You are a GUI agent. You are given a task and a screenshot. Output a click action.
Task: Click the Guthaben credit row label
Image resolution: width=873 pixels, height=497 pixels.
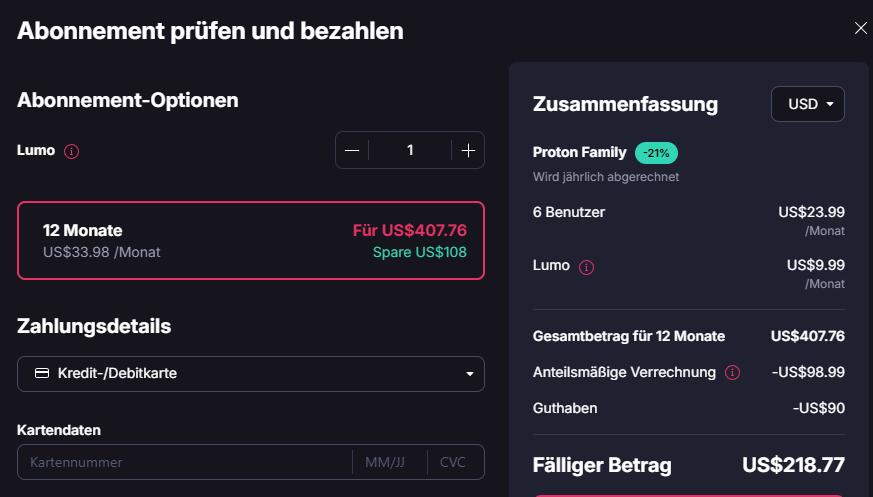click(x=565, y=408)
